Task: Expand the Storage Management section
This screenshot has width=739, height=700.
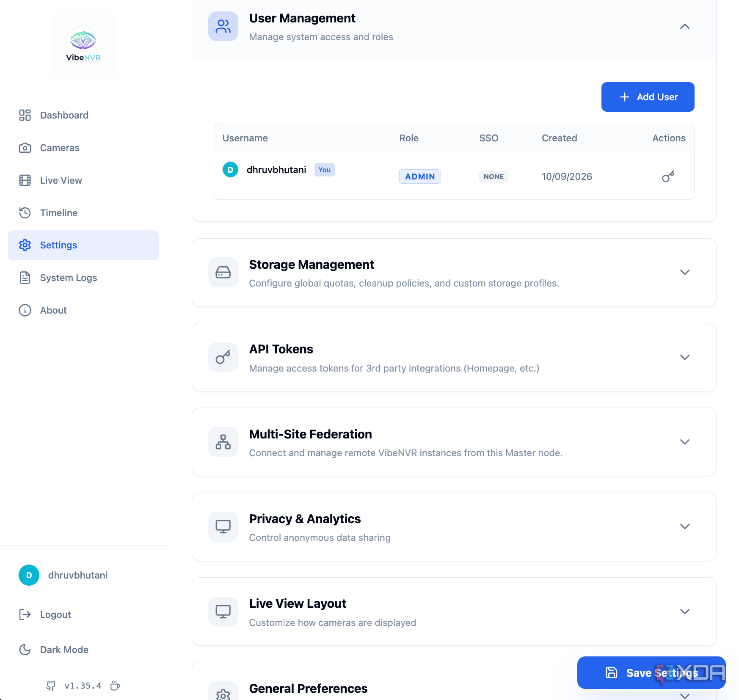Action: pos(685,272)
